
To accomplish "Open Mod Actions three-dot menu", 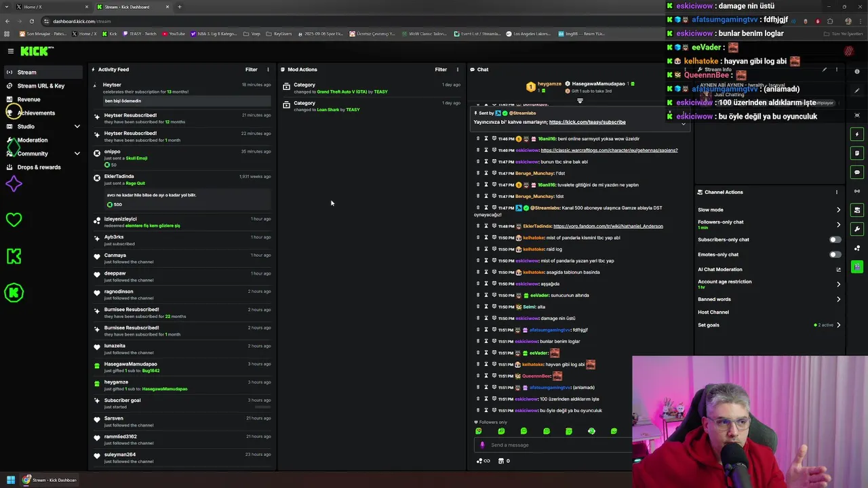I will [457, 69].
